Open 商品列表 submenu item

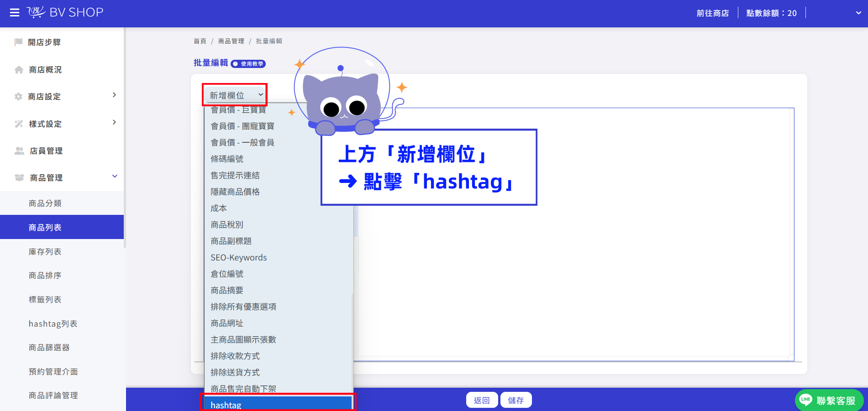pos(62,227)
